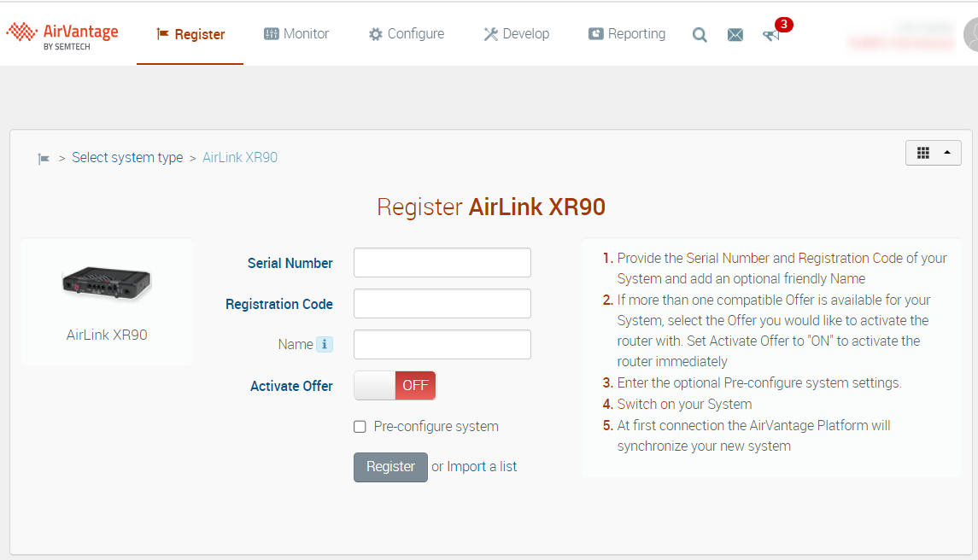Click the Import a list link
Viewport: 978px width, 560px height.
click(482, 467)
